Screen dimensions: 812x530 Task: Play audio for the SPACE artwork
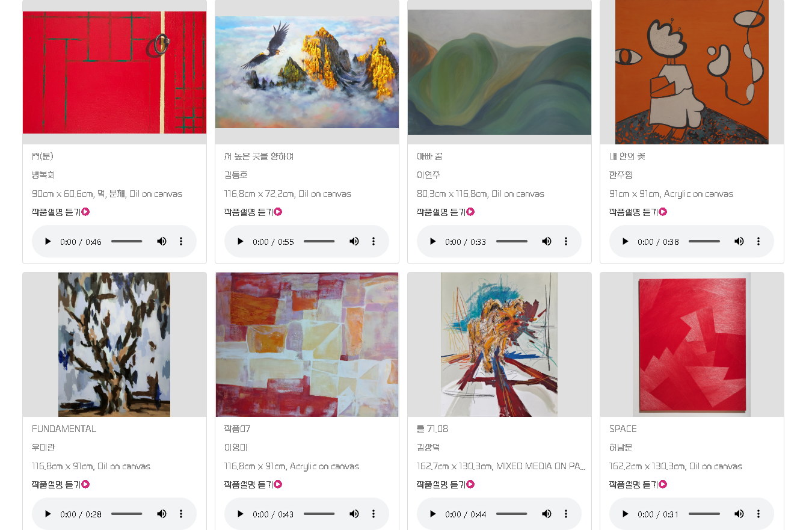point(625,514)
